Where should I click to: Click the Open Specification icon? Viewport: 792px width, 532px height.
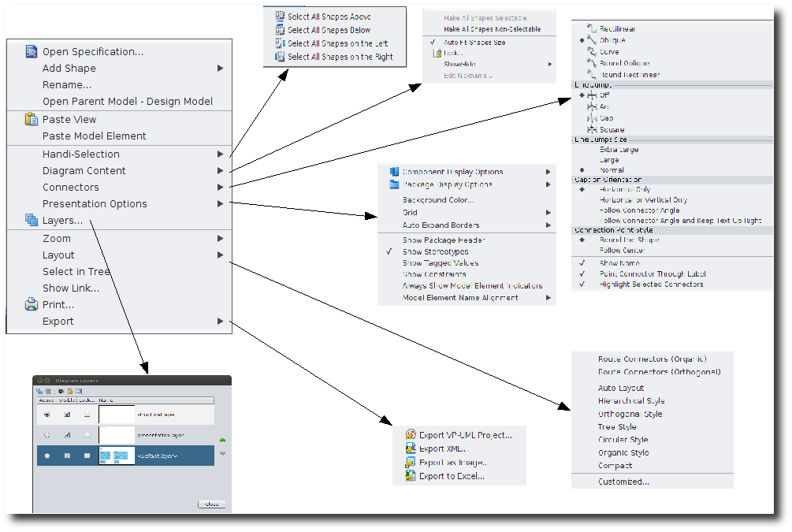pos(32,52)
